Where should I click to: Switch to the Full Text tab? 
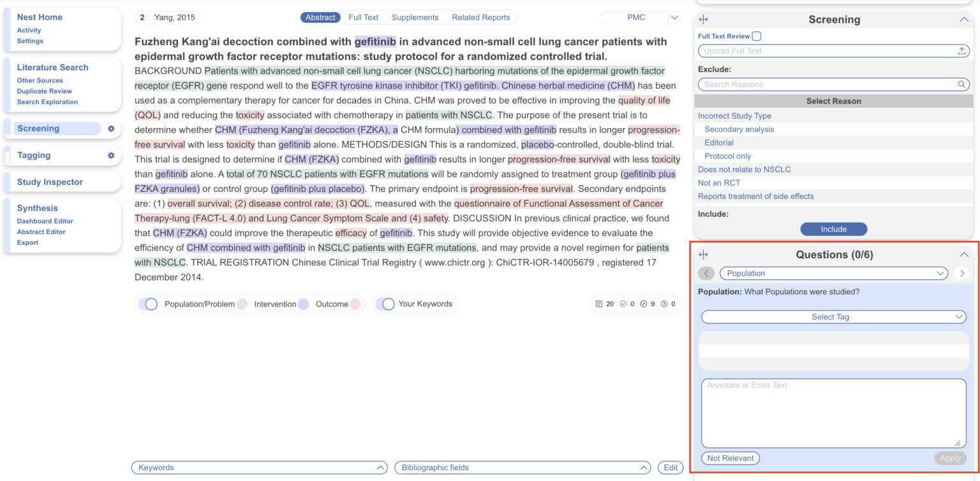(363, 17)
